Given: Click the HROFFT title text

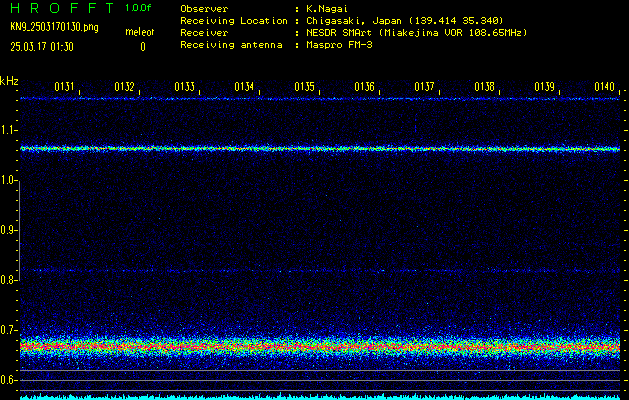Looking at the screenshot, I should click(62, 8).
